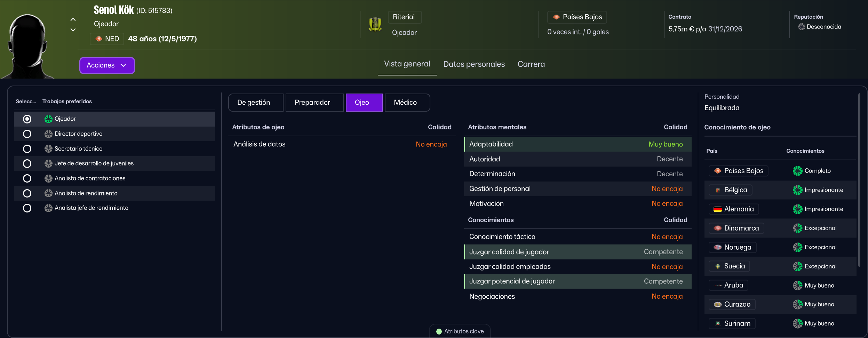The height and width of the screenshot is (338, 868).
Task: Select the Jefe de desarrollo de juveniles radio
Action: [27, 163]
